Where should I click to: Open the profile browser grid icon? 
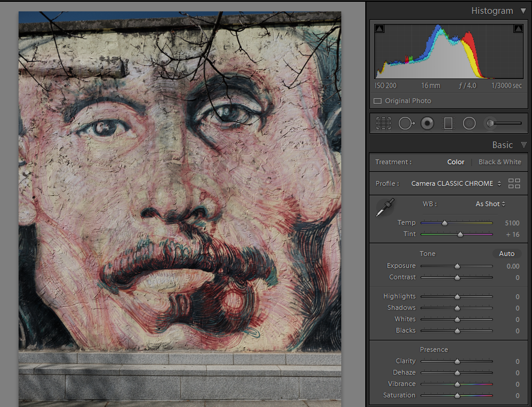514,183
